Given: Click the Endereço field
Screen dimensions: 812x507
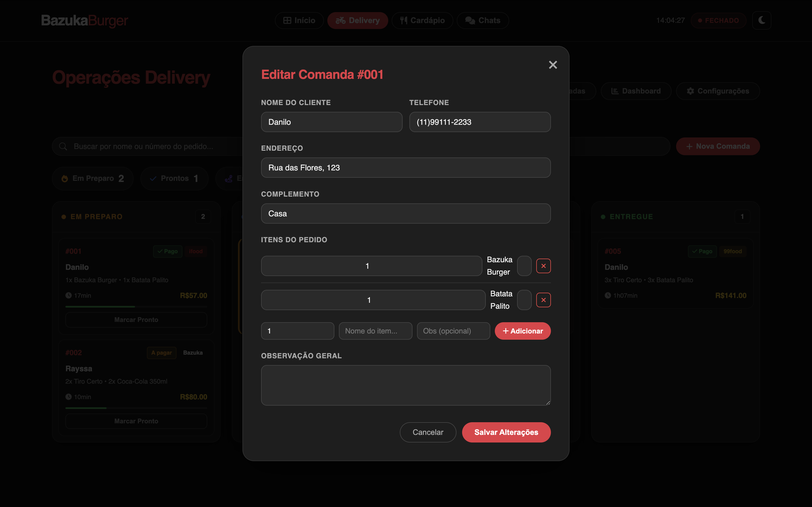Looking at the screenshot, I should 406,168.
